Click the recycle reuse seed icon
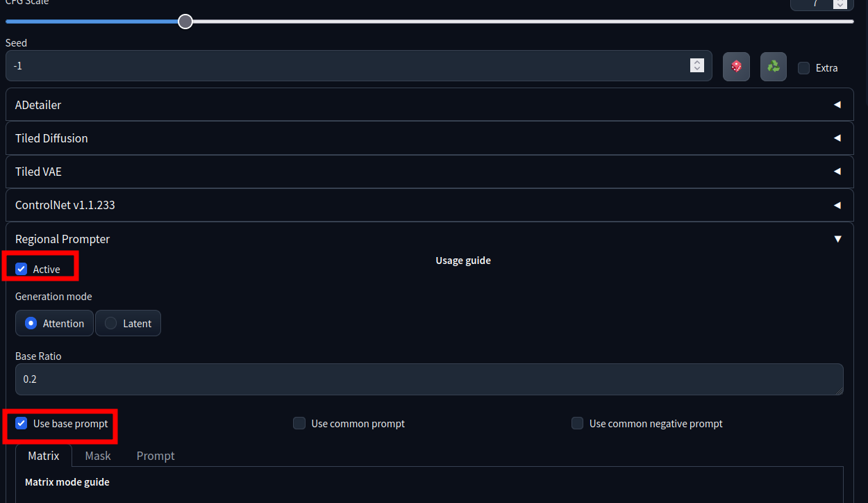The height and width of the screenshot is (503, 868). click(x=773, y=67)
